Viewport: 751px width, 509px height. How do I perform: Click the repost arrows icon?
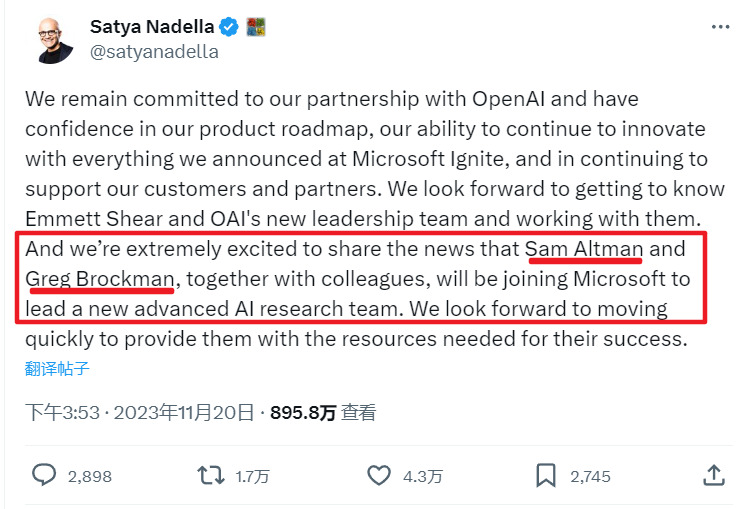pos(211,475)
